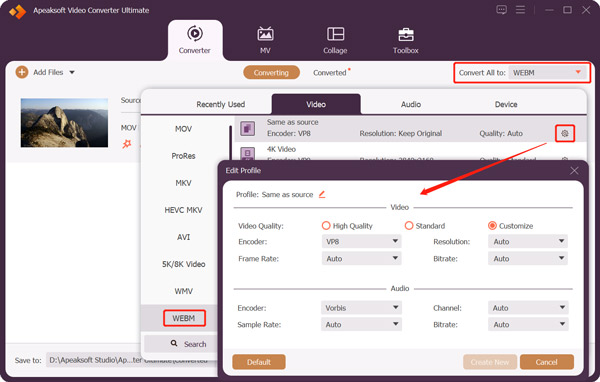
Task: Open the video Encoder VP8 dropdown
Action: [x=362, y=242]
